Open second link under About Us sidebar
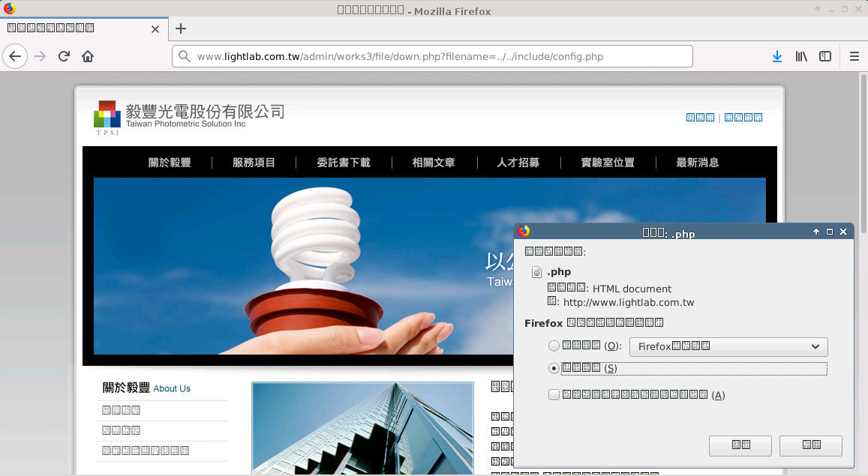The width and height of the screenshot is (868, 476). point(122,430)
